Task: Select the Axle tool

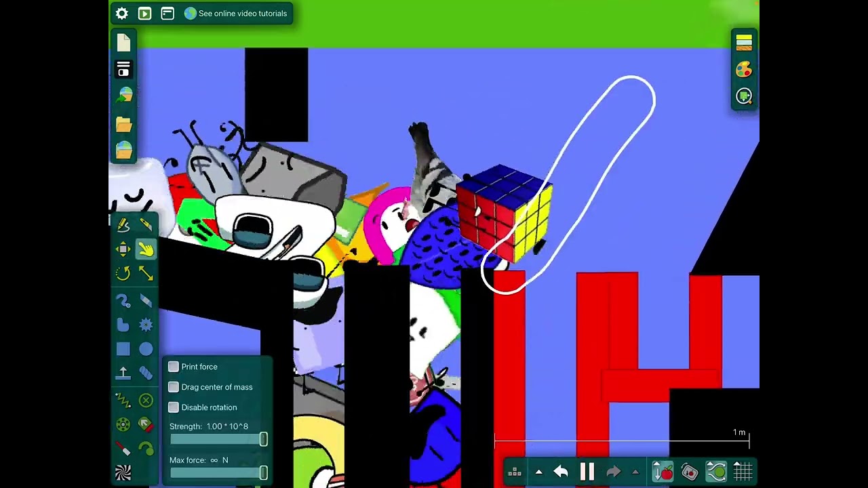Action: pos(123,425)
